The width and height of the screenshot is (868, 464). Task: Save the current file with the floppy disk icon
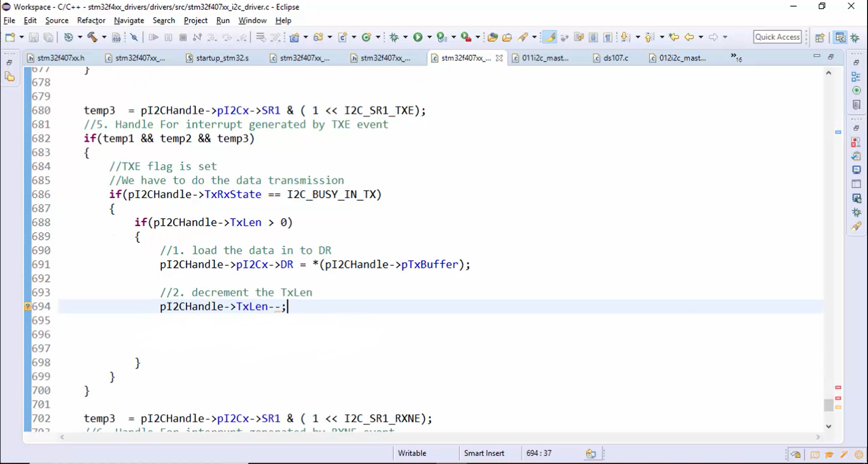(33, 37)
